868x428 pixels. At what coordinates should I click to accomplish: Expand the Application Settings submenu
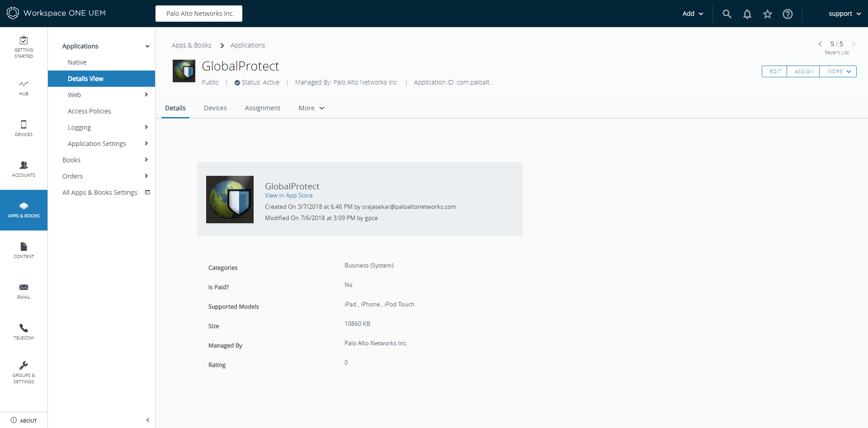point(146,144)
